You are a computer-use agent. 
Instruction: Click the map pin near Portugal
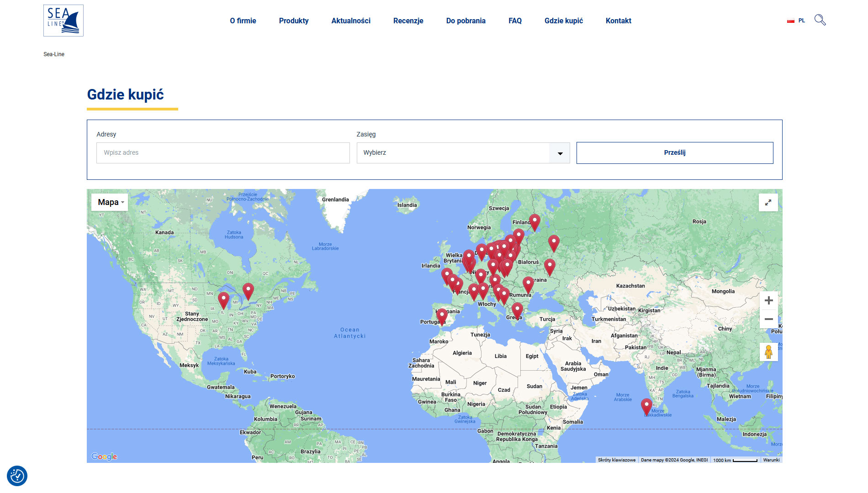441,315
